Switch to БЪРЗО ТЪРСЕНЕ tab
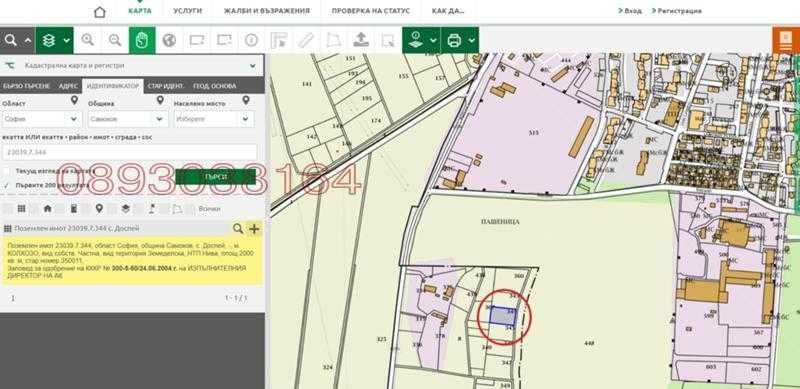 27,86
